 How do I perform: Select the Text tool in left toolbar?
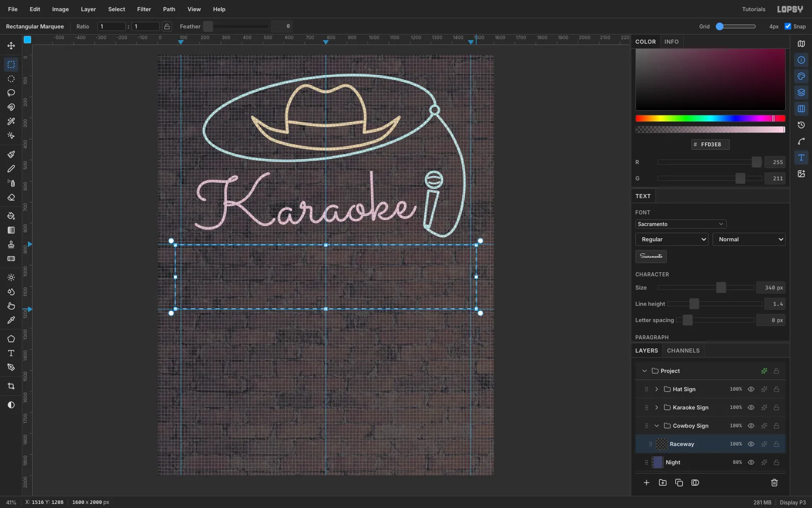11,353
